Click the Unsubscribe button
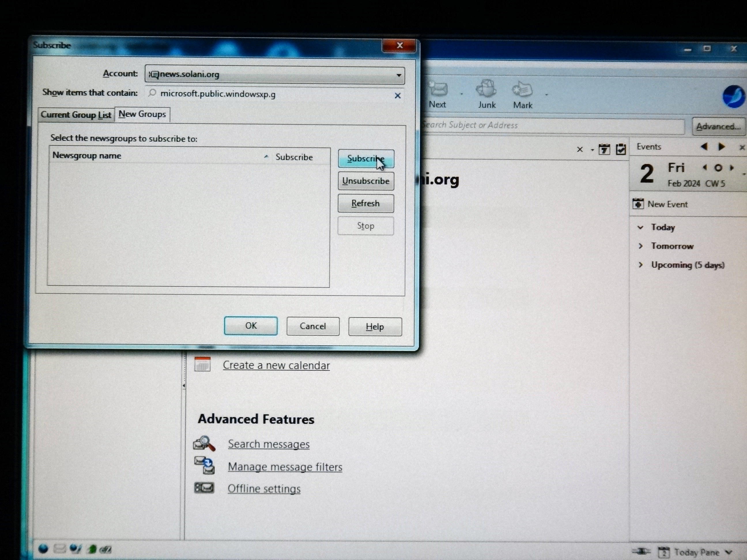 tap(366, 181)
